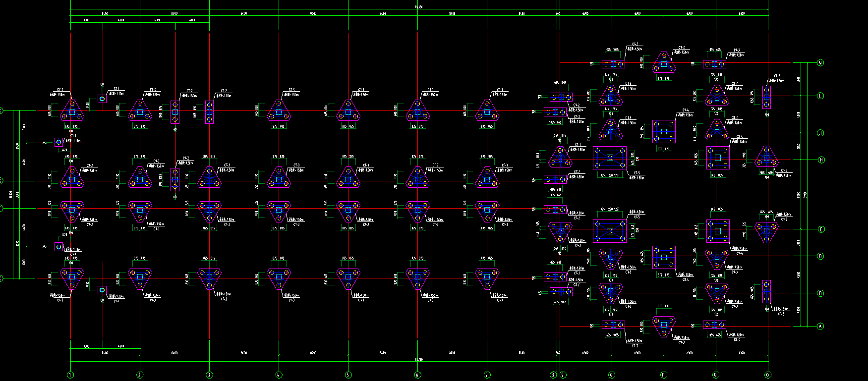Viewport: 868px width, 381px height.
Task: Pick the axis bubble labeled A
Action: [820, 326]
